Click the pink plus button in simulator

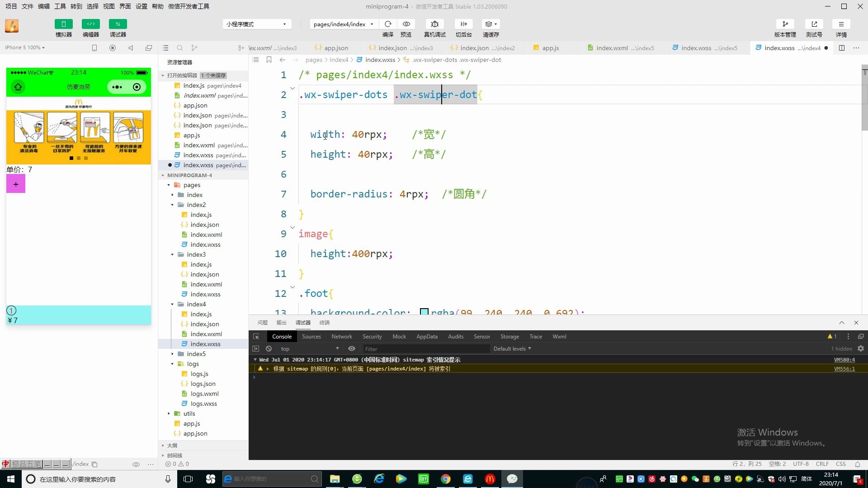pyautogui.click(x=16, y=184)
